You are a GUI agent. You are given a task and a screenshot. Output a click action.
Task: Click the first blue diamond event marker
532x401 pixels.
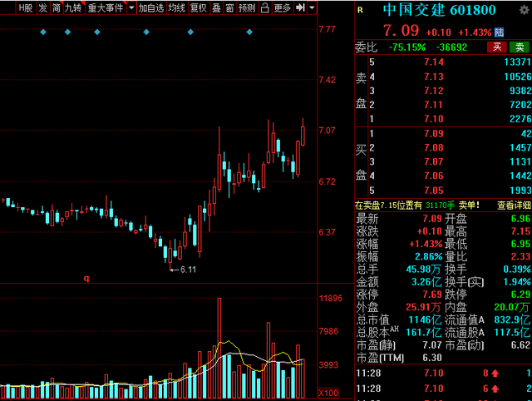42,32
